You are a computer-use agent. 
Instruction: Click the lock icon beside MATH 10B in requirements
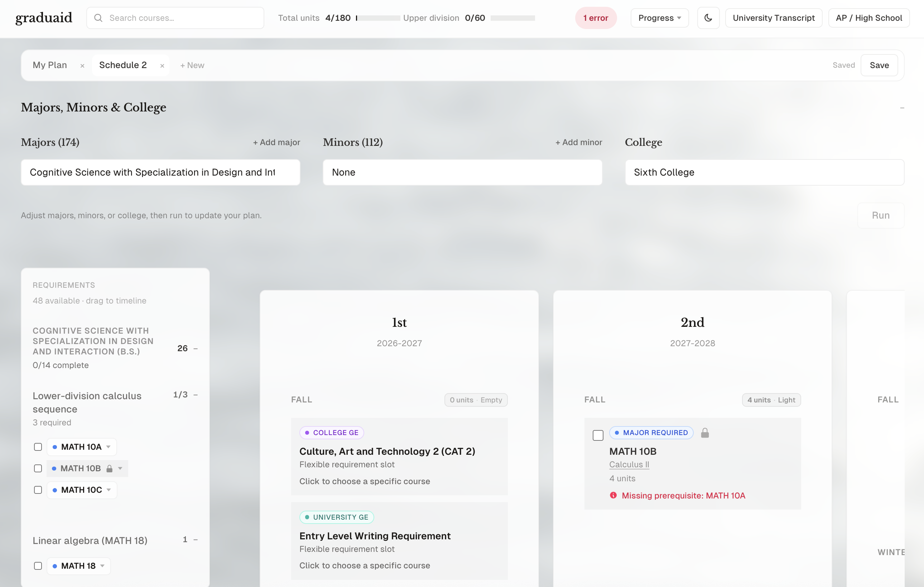pyautogui.click(x=109, y=468)
